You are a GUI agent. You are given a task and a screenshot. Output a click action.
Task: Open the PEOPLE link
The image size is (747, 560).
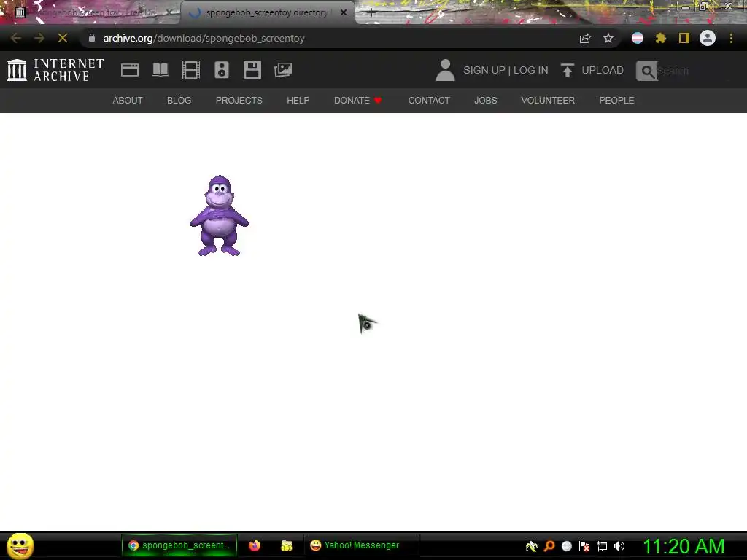[616, 101]
